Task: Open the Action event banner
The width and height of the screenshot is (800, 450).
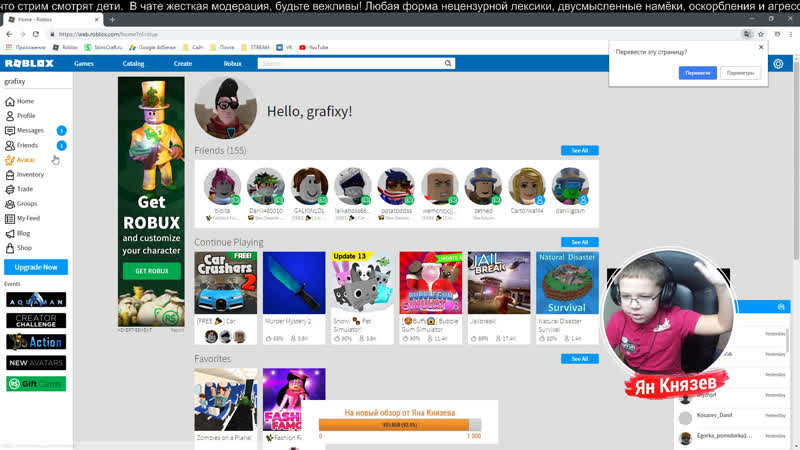Action: [36, 342]
